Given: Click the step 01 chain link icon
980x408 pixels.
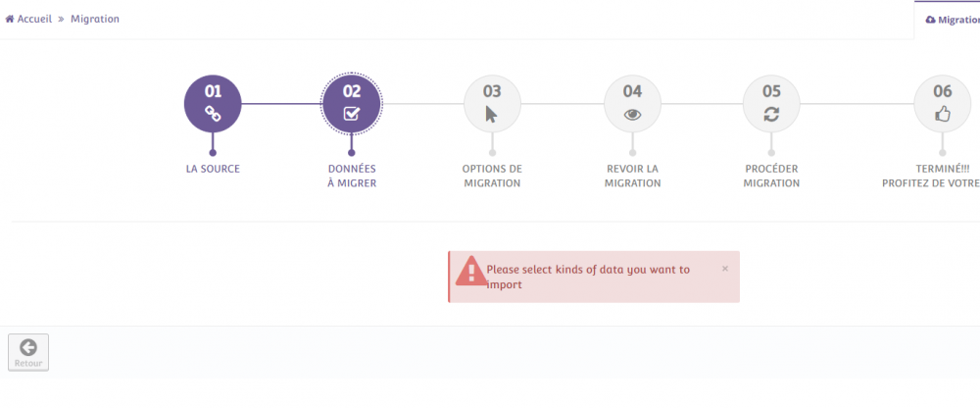Looking at the screenshot, I should click(x=213, y=114).
